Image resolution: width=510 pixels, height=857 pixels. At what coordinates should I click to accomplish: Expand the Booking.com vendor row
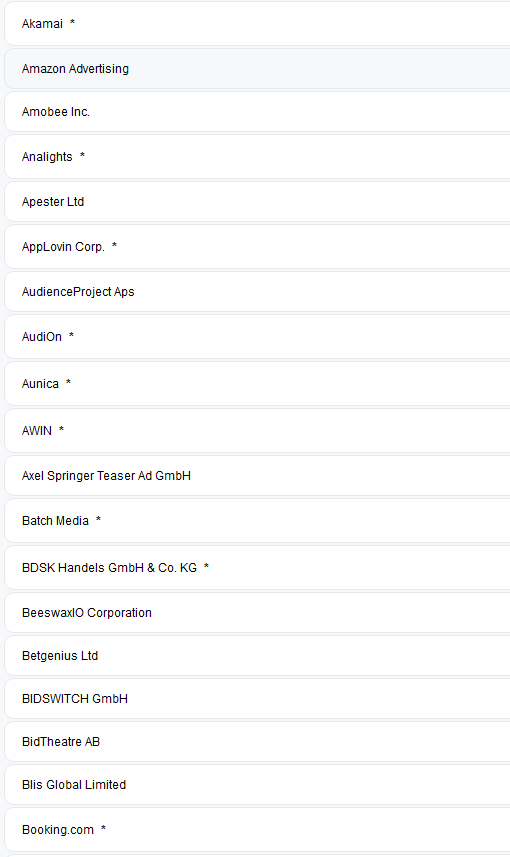[x=257, y=830]
